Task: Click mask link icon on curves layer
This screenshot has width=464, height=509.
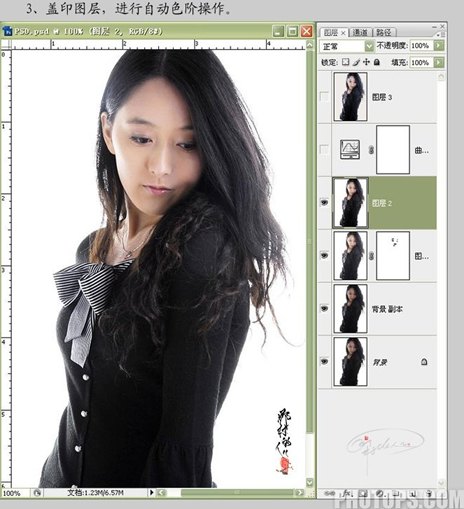Action: (x=371, y=150)
